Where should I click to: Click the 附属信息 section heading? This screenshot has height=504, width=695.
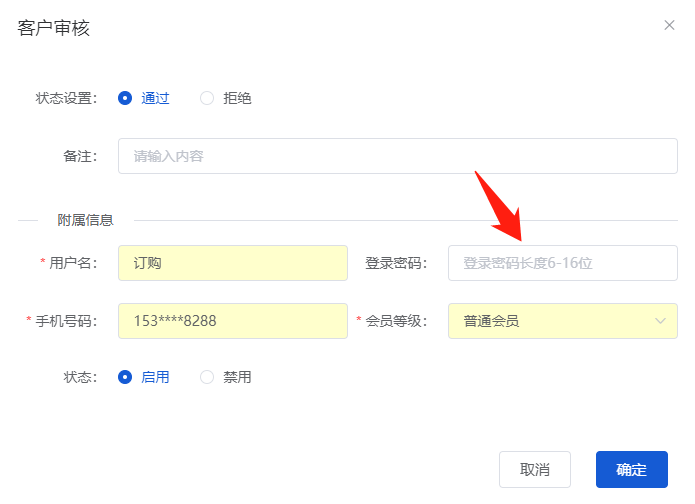tap(85, 220)
